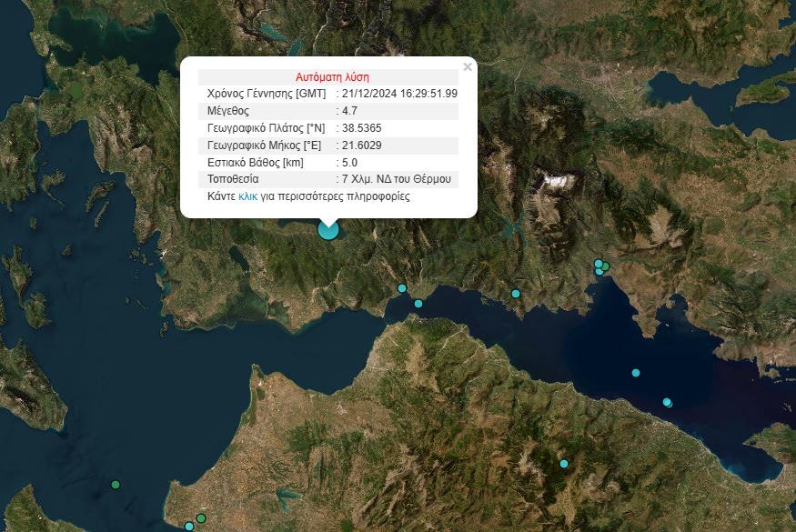Open the 'κλικ' link for more information
The width and height of the screenshot is (796, 532).
point(247,196)
